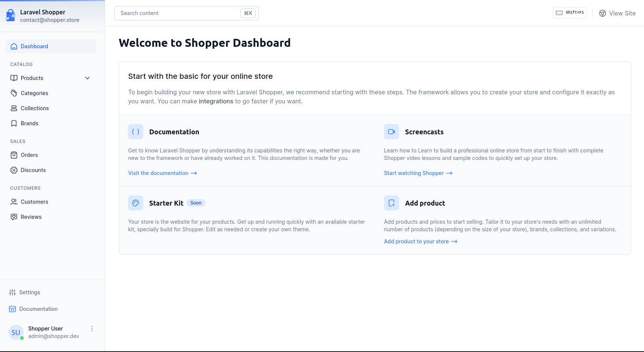Click the Screencasts video camera icon

[x=392, y=132]
